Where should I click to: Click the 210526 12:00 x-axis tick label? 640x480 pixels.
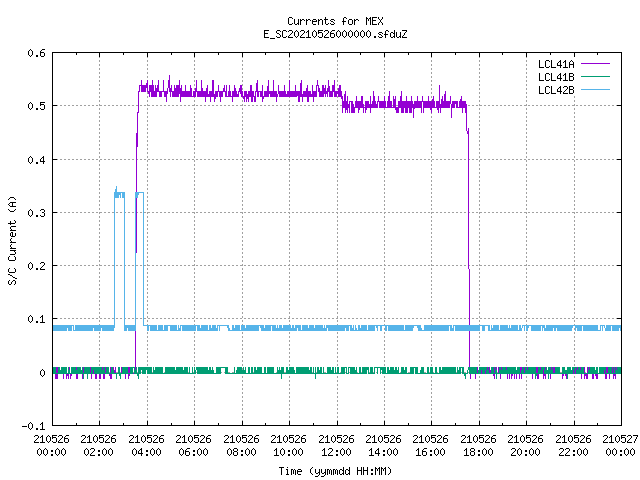pos(336,446)
